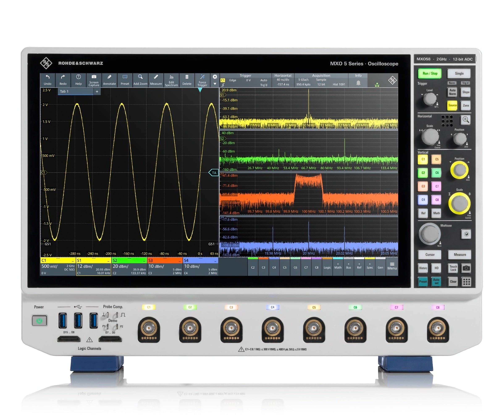Viewport: 504px width, 420px height.
Task: Open the Trigger settings panel in the top bar
Action: point(245,80)
